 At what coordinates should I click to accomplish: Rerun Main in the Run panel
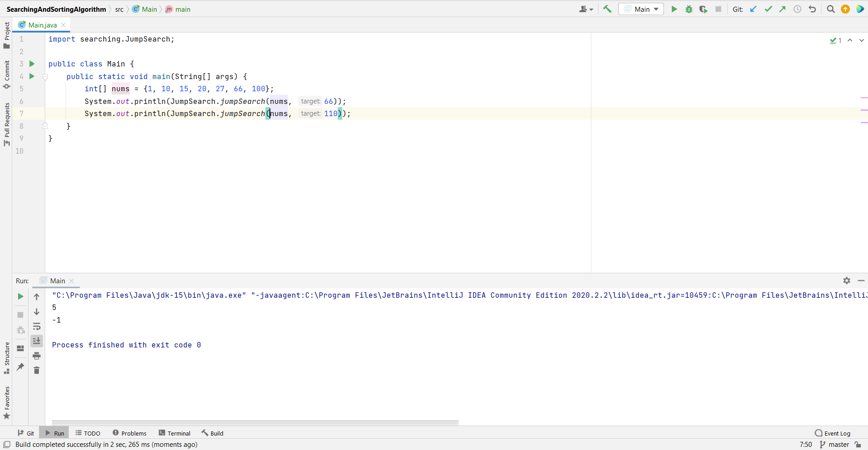(20, 296)
